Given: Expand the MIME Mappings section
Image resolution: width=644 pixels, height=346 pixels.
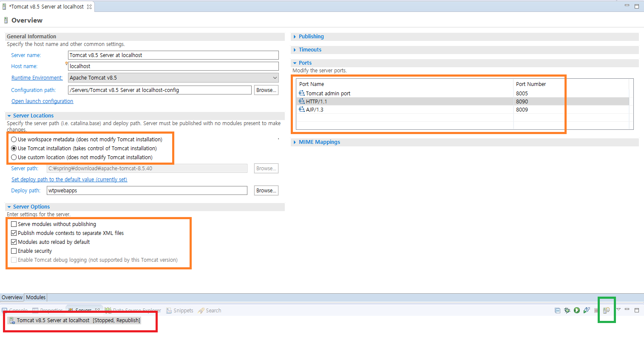Looking at the screenshot, I should [x=295, y=142].
